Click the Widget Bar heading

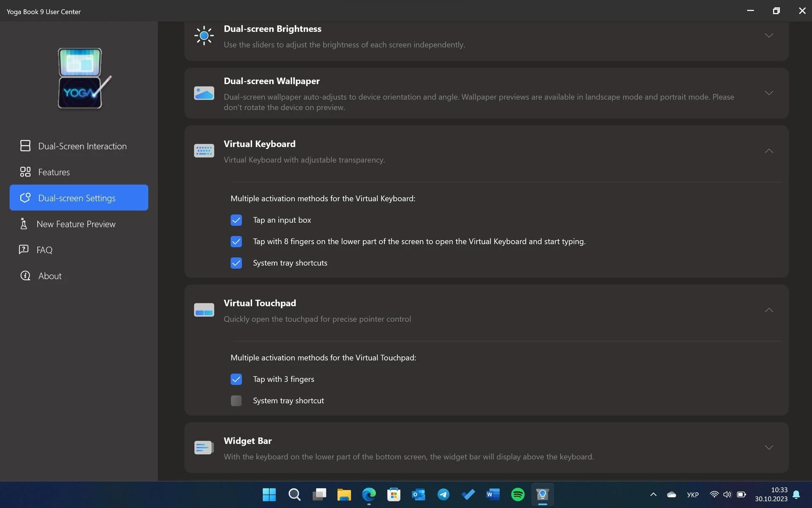point(248,441)
